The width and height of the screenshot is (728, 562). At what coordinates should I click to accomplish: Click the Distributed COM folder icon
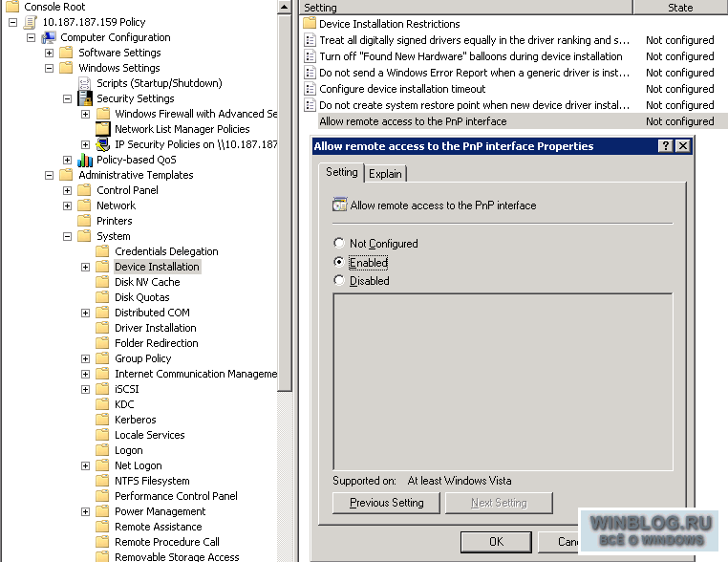click(102, 313)
